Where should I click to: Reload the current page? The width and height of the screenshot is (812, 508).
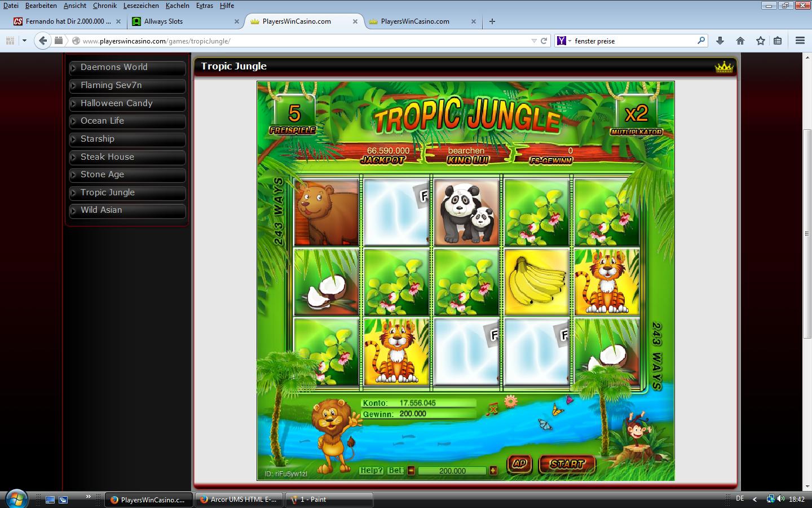click(544, 41)
